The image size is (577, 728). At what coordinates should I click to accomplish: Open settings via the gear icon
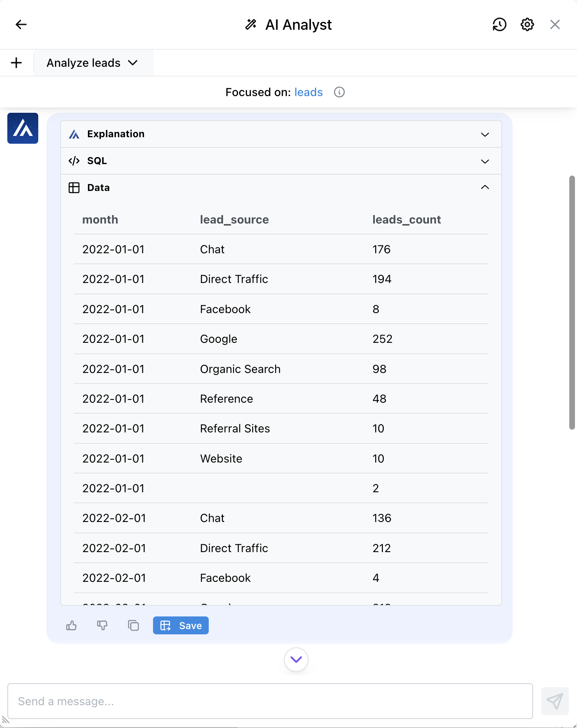click(527, 24)
